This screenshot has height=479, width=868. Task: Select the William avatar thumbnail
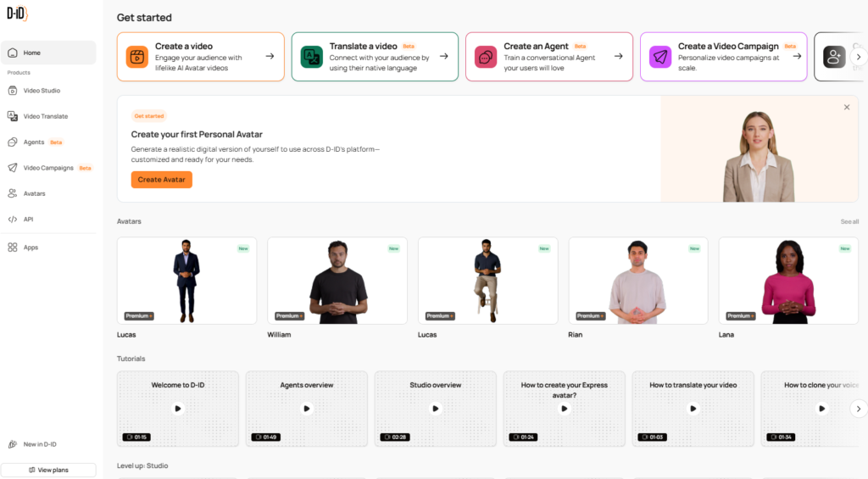[x=337, y=281]
